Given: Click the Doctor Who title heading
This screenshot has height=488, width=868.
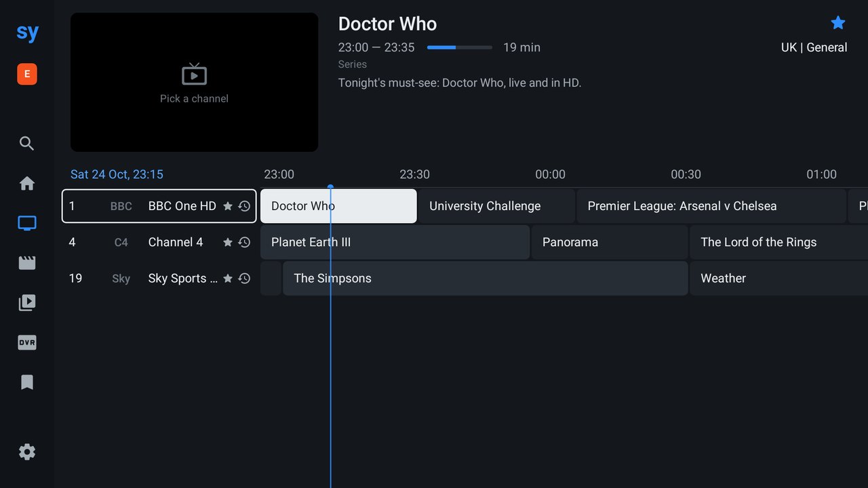Looking at the screenshot, I should pos(387,24).
